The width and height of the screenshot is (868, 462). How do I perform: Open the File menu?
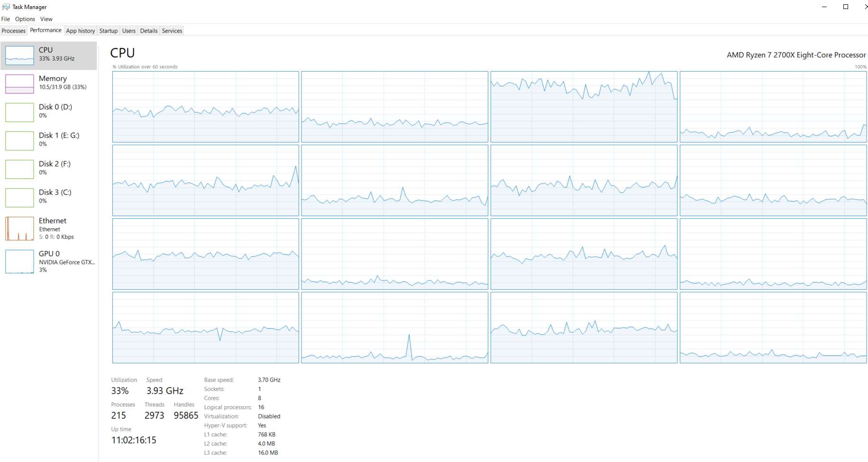(6, 19)
